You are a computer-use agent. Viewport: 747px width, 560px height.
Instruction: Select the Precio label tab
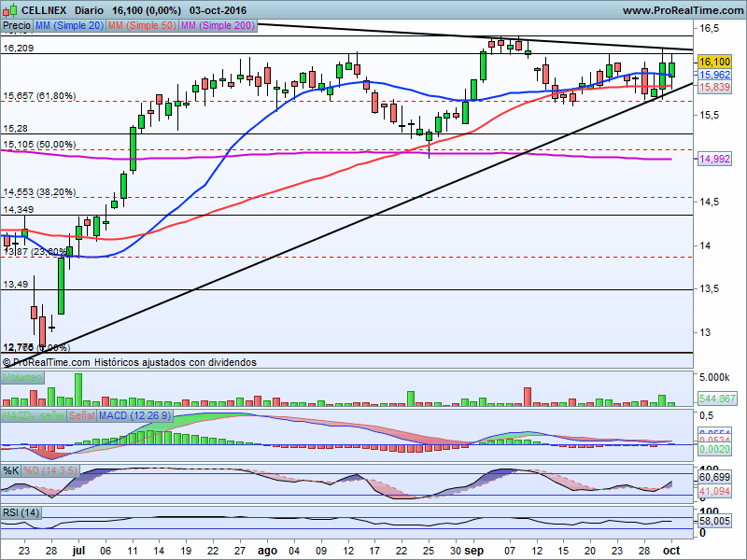click(x=17, y=26)
